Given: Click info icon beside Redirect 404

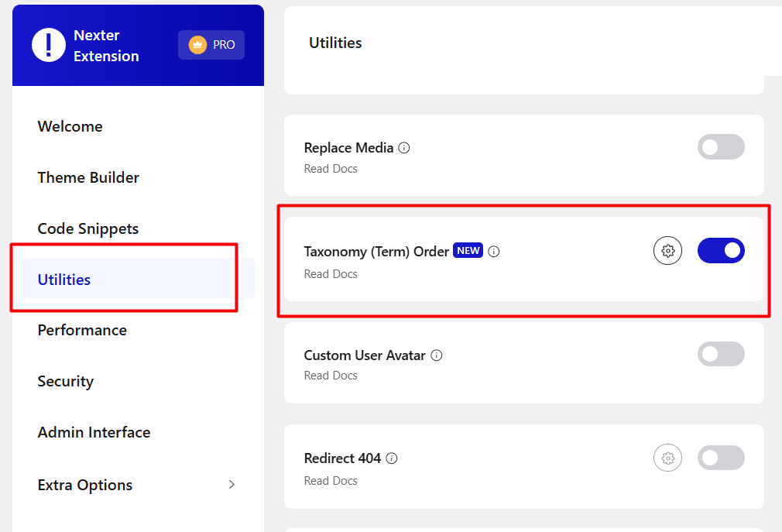Looking at the screenshot, I should pos(392,458).
